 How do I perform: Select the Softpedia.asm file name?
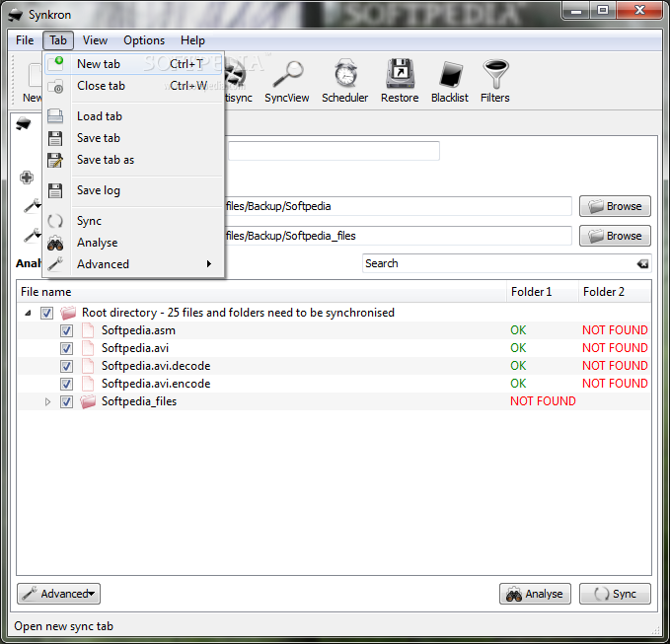click(138, 330)
